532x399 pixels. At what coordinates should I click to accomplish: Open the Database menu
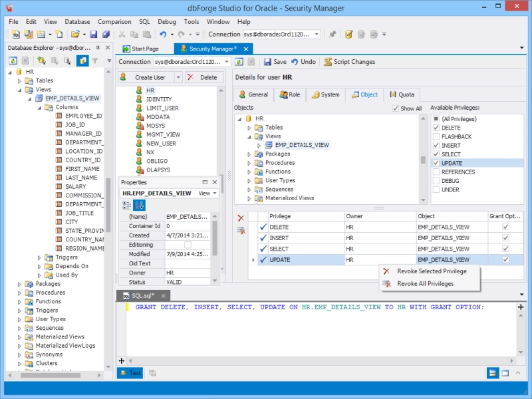tap(77, 22)
